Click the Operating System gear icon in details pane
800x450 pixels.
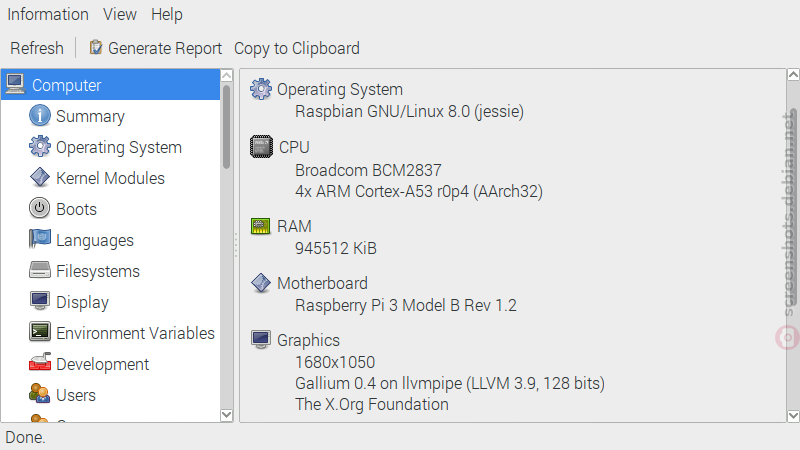tap(261, 89)
